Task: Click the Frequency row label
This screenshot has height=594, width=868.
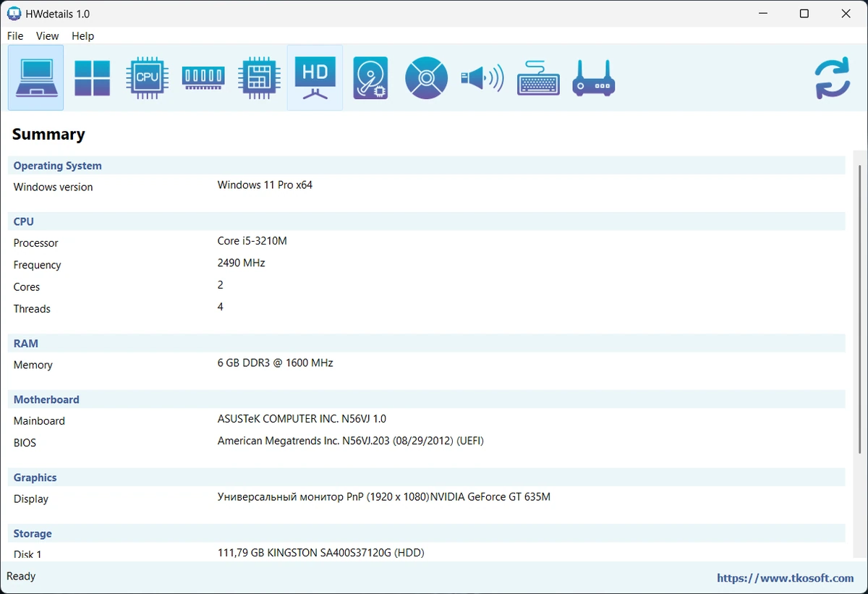Action: point(38,266)
